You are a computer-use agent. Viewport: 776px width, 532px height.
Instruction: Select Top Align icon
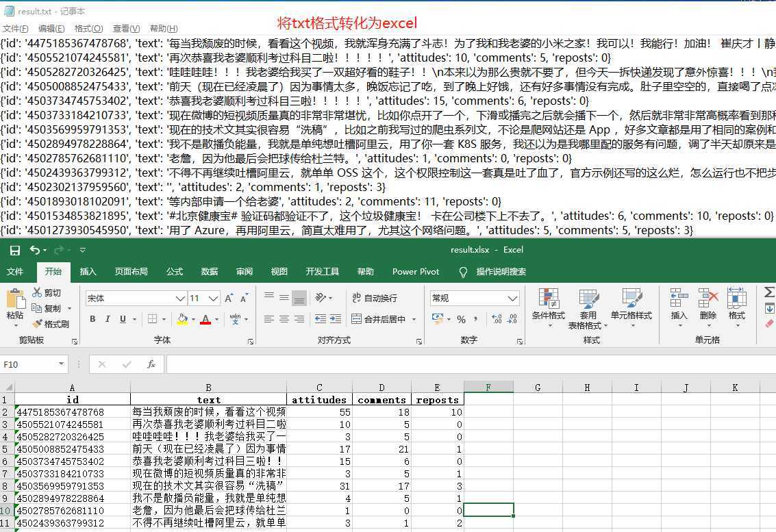click(268, 297)
